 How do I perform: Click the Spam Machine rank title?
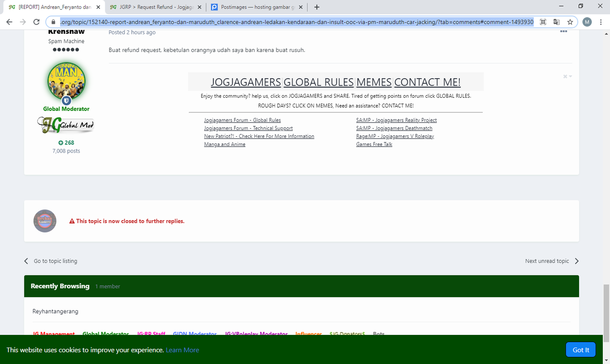pyautogui.click(x=66, y=41)
